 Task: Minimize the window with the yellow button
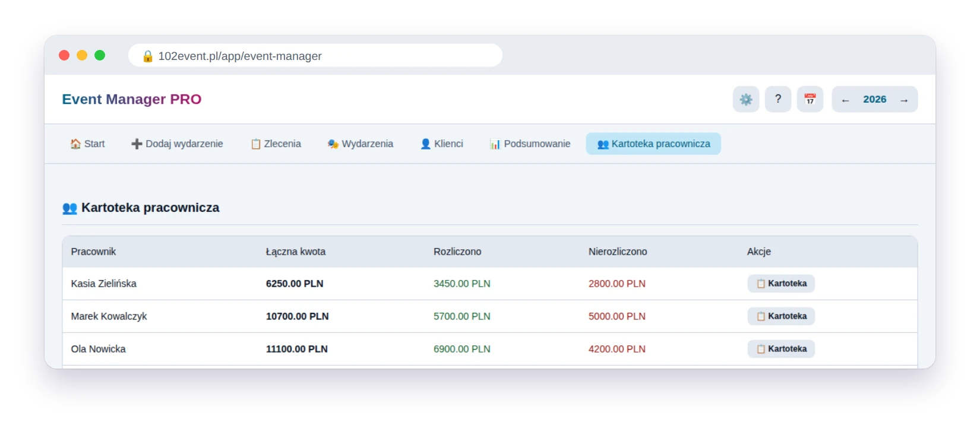82,55
